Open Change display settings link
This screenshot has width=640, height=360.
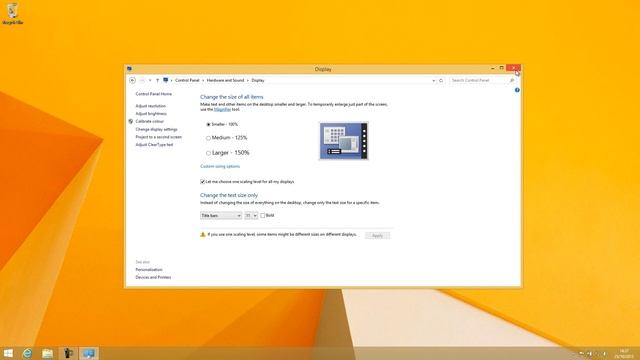pyautogui.click(x=156, y=129)
